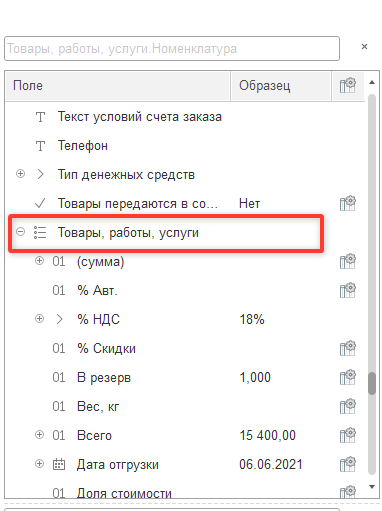Click the Поле column header

coord(118,86)
